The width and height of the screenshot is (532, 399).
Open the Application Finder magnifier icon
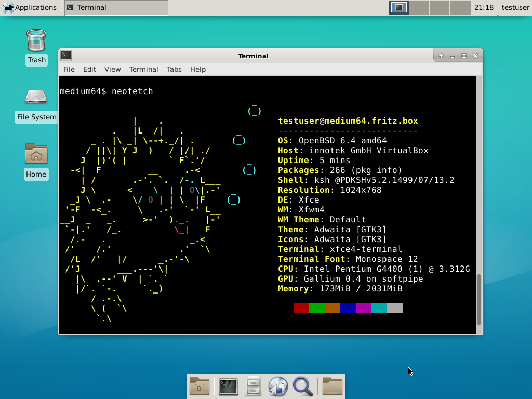click(303, 386)
